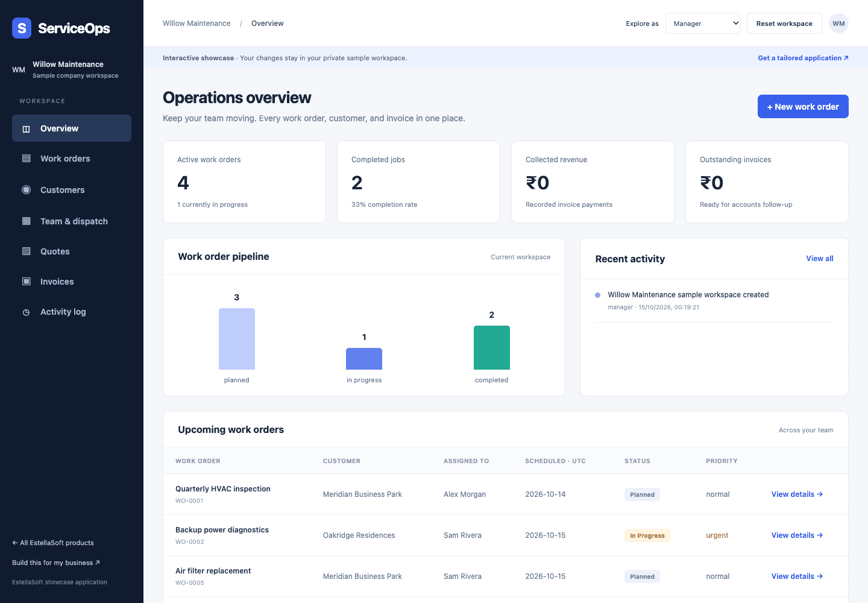
Task: Click View all in Recent activity
Action: pyautogui.click(x=820, y=259)
